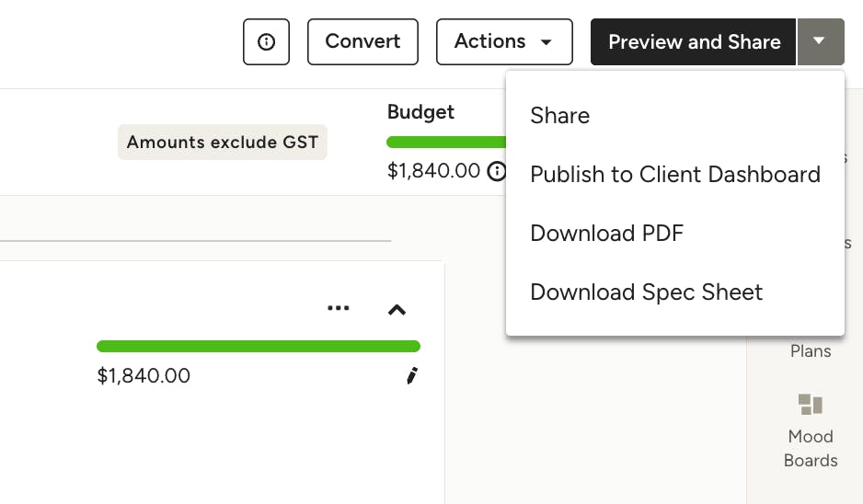
Task: Edit budget with the pencil icon
Action: (x=411, y=375)
